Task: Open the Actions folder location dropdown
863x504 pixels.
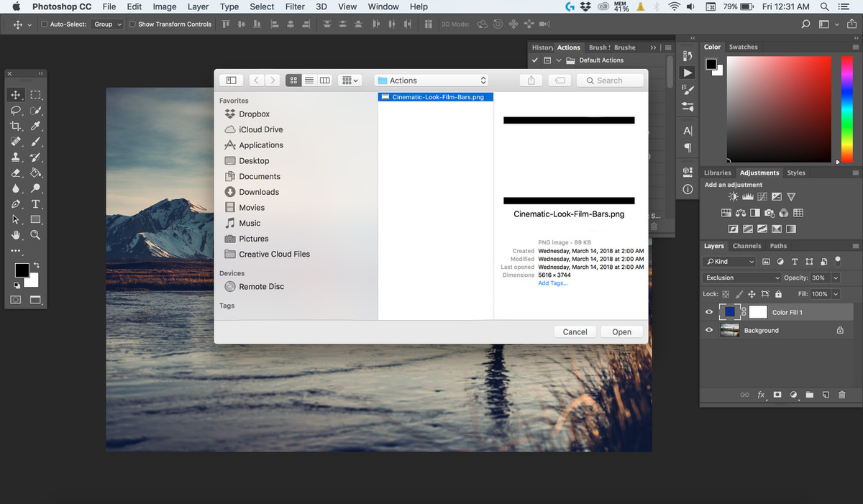Action: (431, 80)
